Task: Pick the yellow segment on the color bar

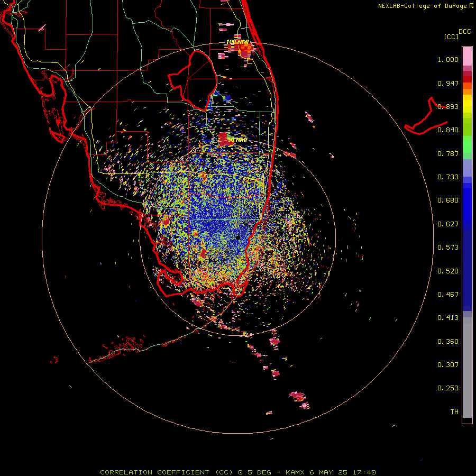Action: coord(467,104)
